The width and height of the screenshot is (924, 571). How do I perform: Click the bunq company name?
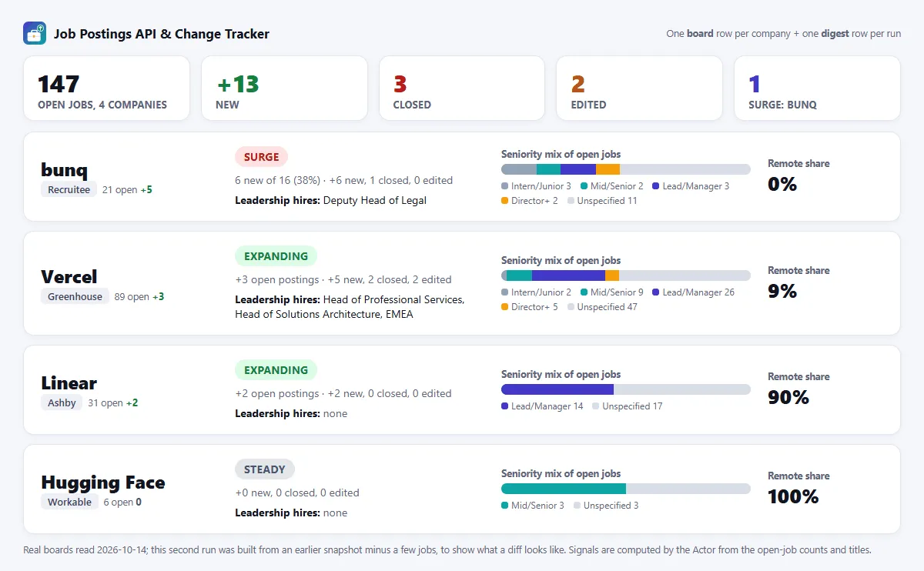point(65,170)
